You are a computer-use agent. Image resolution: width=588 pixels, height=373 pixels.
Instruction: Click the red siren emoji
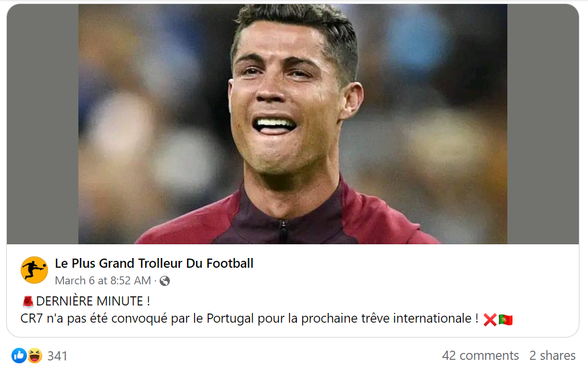pos(28,301)
